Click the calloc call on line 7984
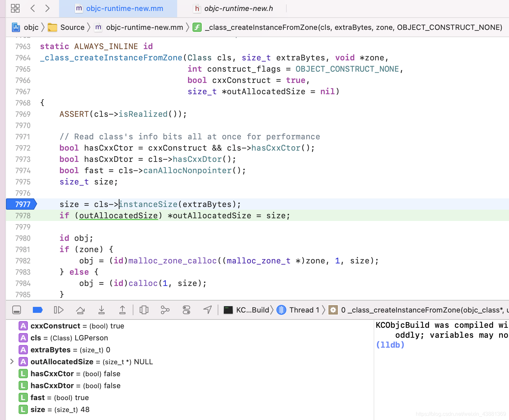 point(143,283)
